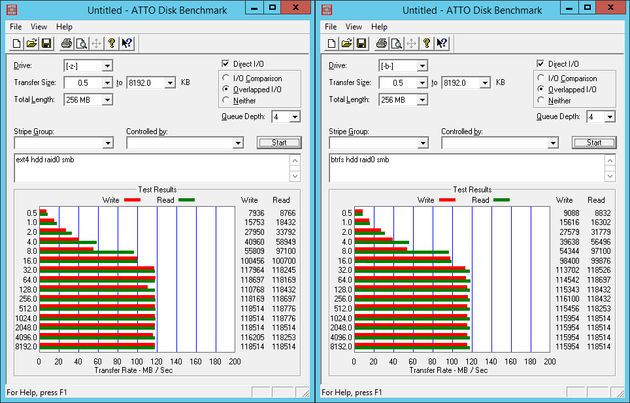The height and width of the screenshot is (403, 630).
Task: Open Total Length 256 MB dropdown in left window
Action: [107, 100]
